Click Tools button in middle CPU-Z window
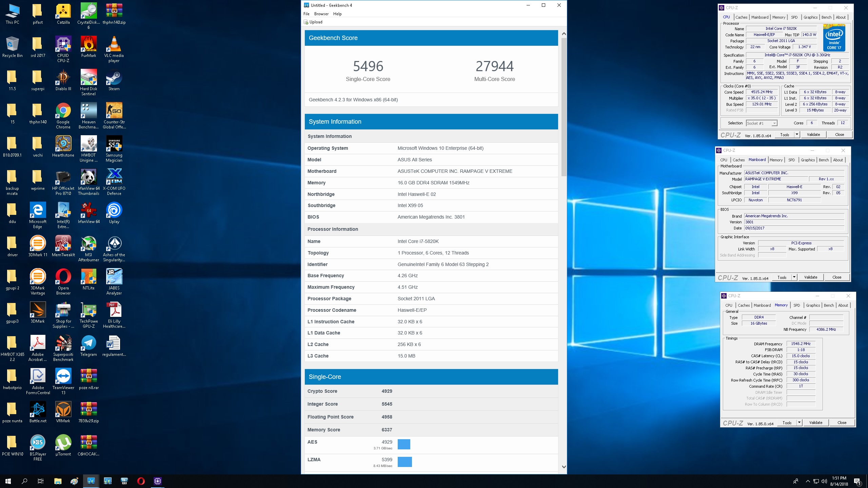Screen dimensions: 868x488 tap(782, 277)
